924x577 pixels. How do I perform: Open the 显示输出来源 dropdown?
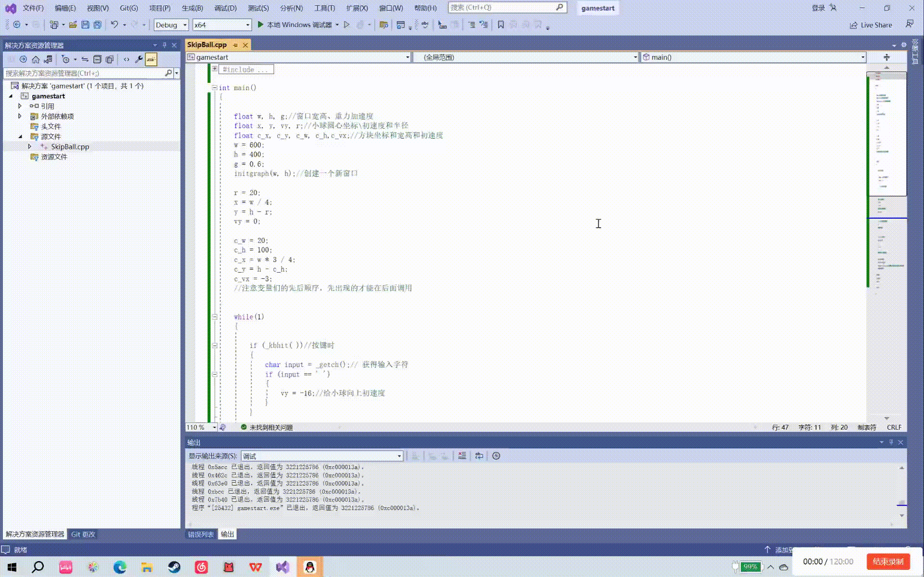pos(321,456)
